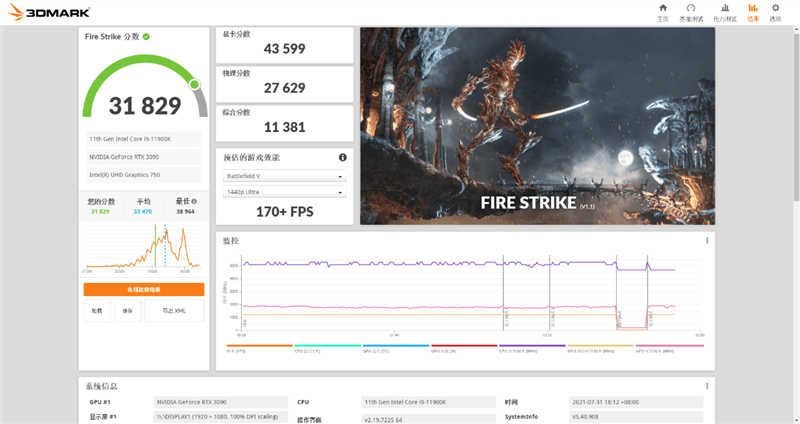The height and width of the screenshot is (424, 800).
Task: Click the Intel(R) UHD Graphics 750 row
Action: pos(144,174)
